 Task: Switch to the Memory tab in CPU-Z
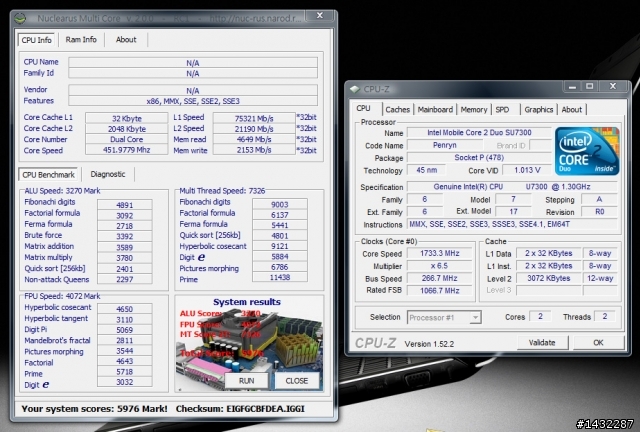point(473,109)
